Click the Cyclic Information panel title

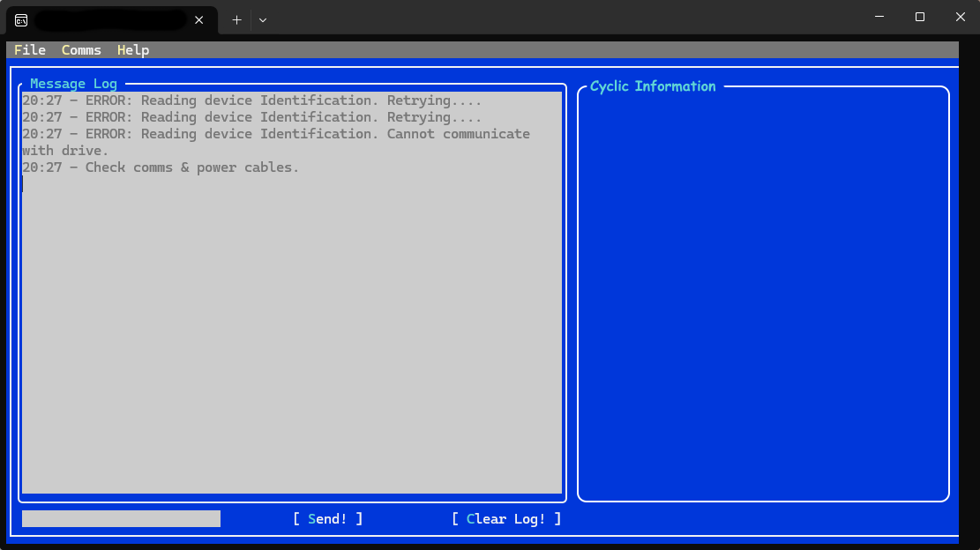tap(652, 85)
